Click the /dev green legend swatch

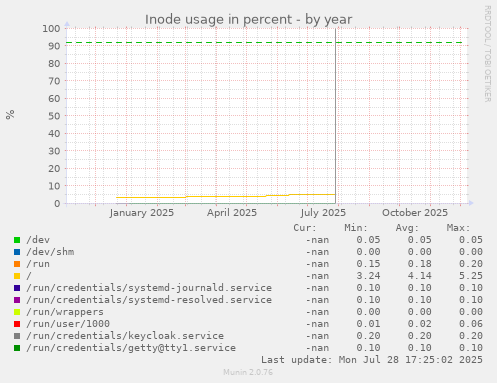pyautogui.click(x=17, y=240)
